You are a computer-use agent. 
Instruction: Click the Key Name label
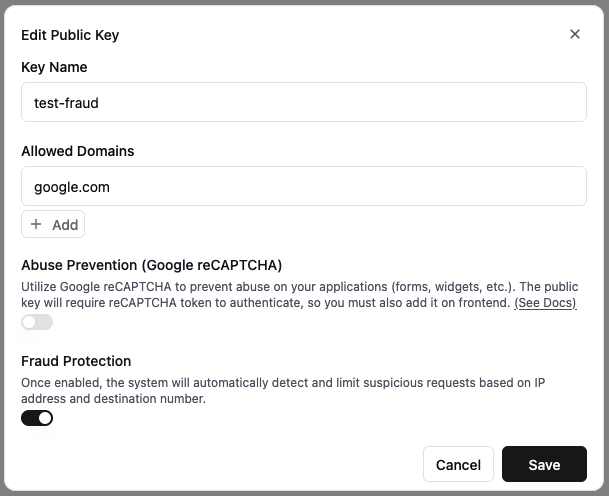pos(54,67)
